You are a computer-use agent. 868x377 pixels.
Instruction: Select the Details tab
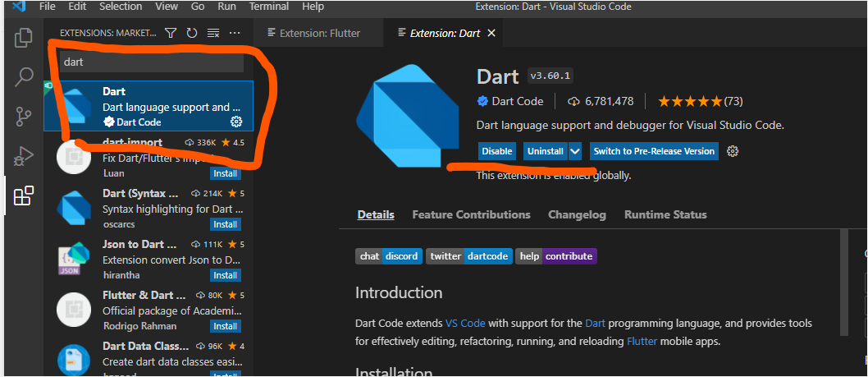tap(376, 214)
